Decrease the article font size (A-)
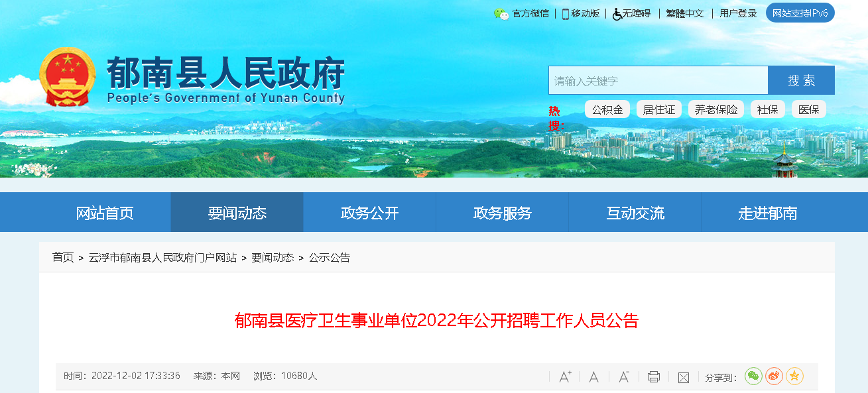This screenshot has width=868, height=393. click(x=623, y=376)
